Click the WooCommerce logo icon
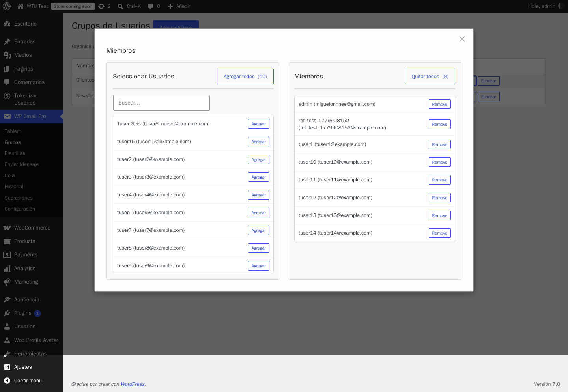This screenshot has width=568, height=392. click(x=7, y=228)
